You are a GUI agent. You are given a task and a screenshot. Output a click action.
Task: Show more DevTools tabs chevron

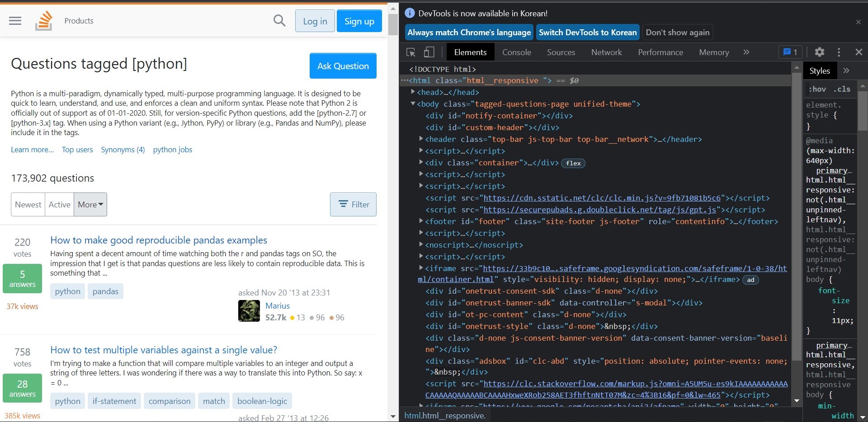[746, 52]
